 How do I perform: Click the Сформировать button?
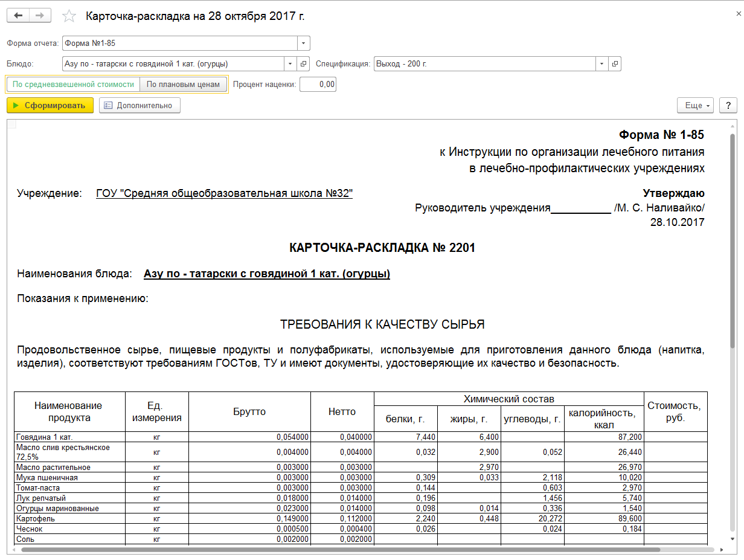tap(50, 105)
